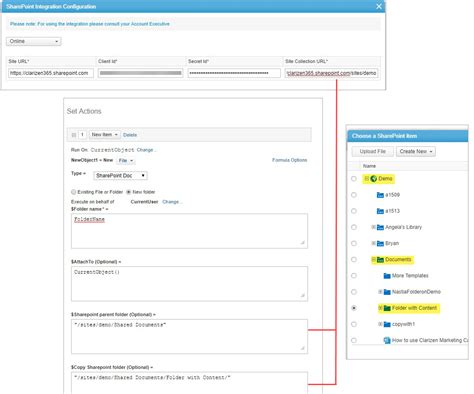This screenshot has height=394, width=474.
Task: Edit the Site URL field
Action: tap(51, 73)
